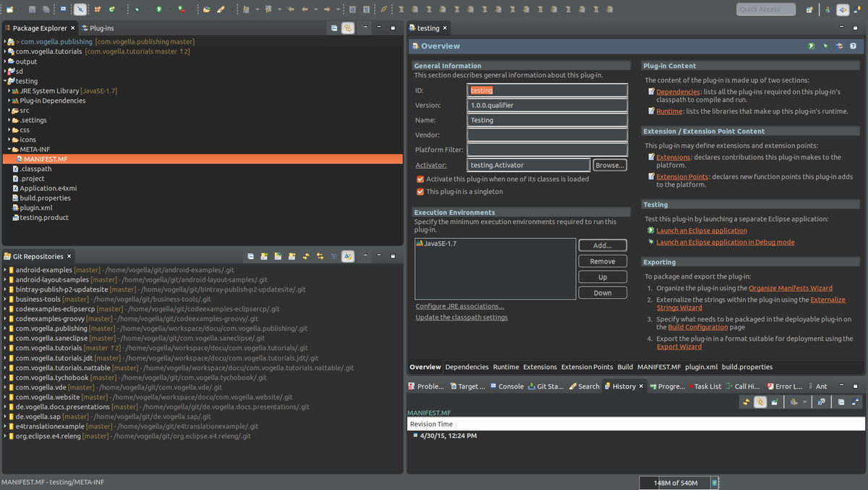868x490 pixels.
Task: Open the Package Explorer view menu dropdown
Action: coord(366,28)
